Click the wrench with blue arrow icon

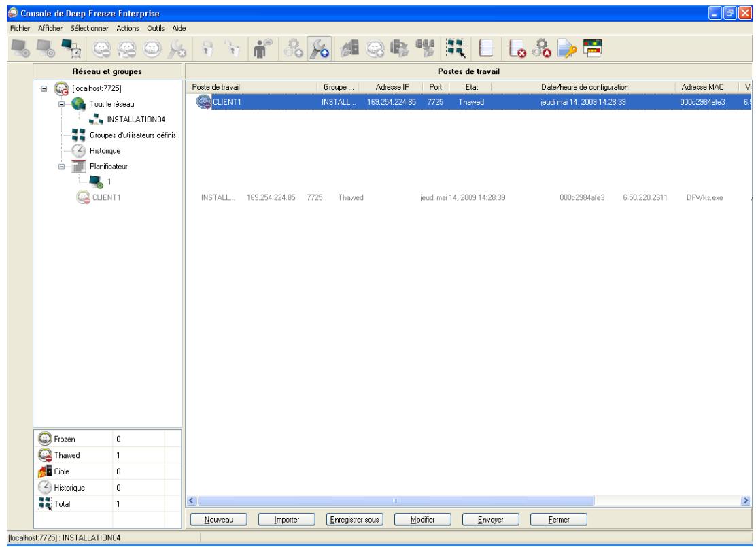pos(319,48)
